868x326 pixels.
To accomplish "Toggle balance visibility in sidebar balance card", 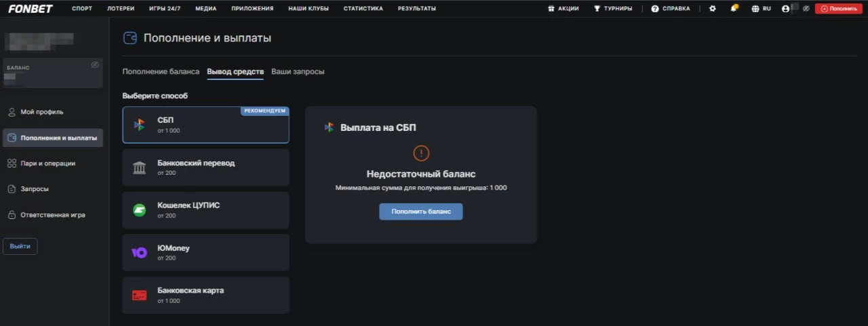I will [95, 65].
